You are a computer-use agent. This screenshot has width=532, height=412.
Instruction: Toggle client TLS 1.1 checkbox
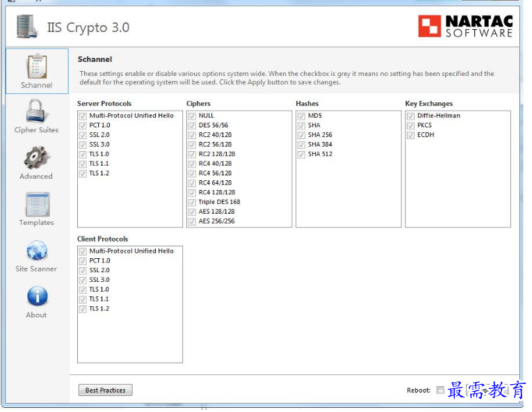(x=83, y=299)
